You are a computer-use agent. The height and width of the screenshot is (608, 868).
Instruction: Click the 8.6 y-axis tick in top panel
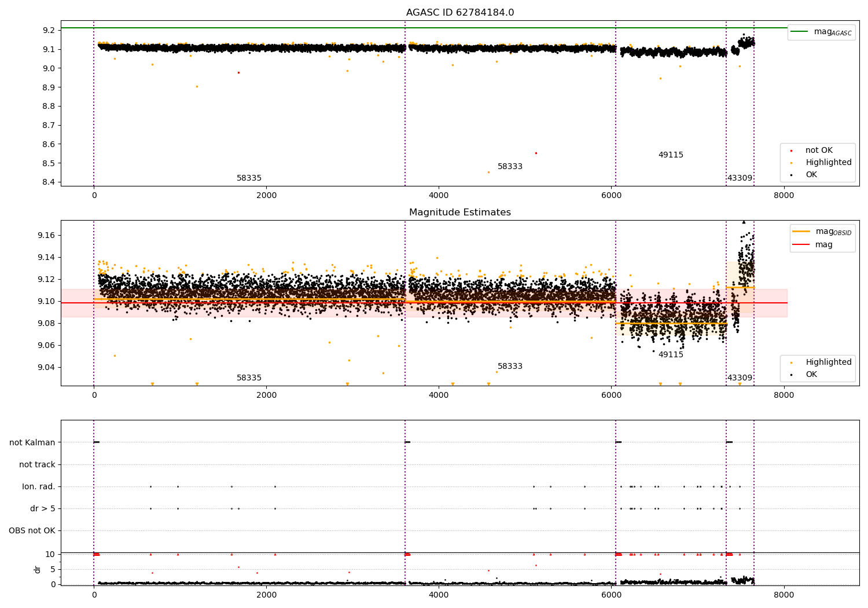pyautogui.click(x=49, y=144)
